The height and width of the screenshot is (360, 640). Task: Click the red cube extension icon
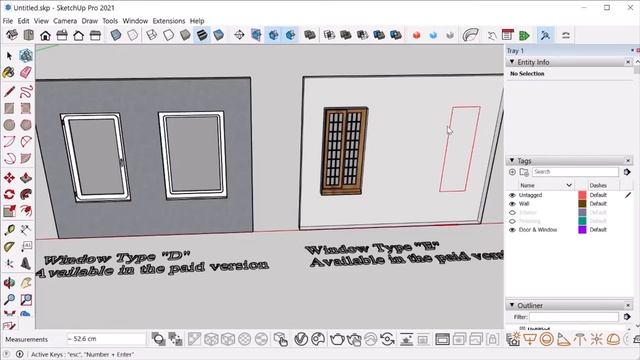coord(416,35)
